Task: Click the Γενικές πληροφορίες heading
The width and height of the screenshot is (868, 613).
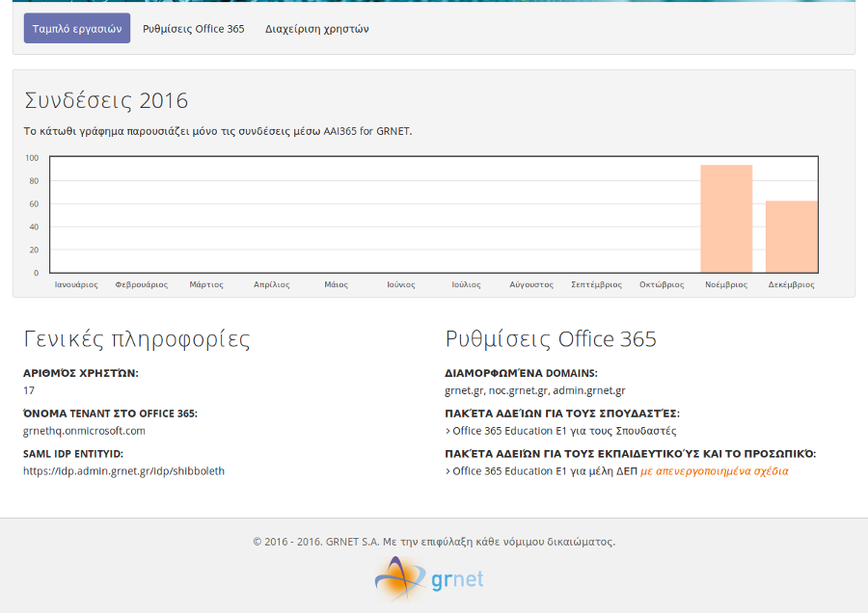Action: click(137, 339)
